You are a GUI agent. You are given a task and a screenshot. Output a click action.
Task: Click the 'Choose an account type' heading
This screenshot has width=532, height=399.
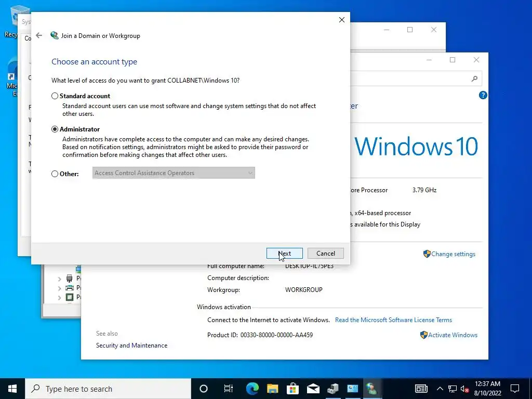coord(95,62)
